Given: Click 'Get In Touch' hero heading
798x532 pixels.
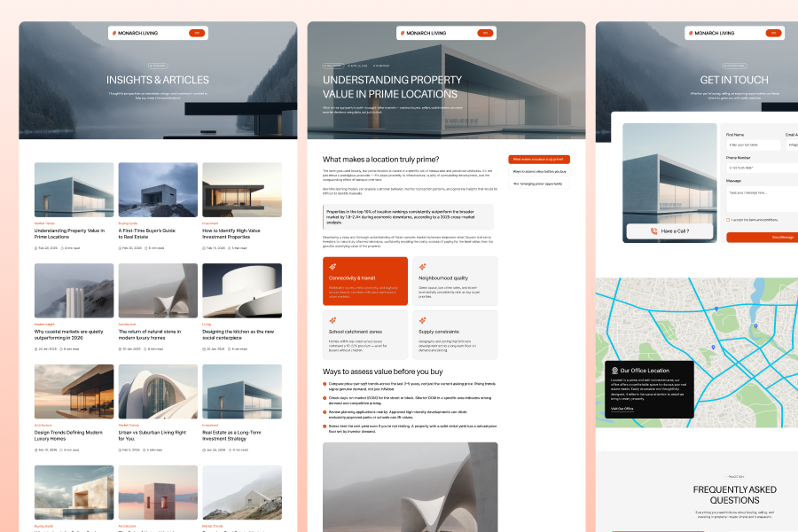Looking at the screenshot, I should click(734, 80).
